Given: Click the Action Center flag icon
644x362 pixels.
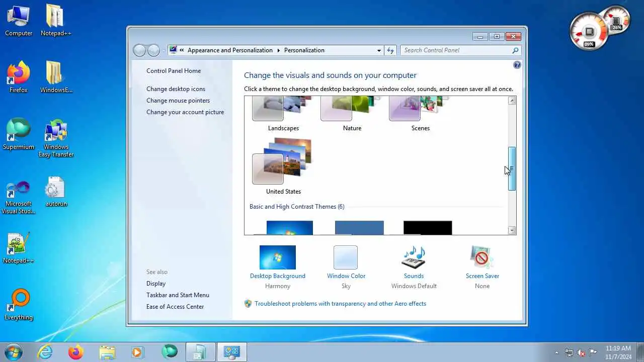Looking at the screenshot, I should [x=593, y=352].
